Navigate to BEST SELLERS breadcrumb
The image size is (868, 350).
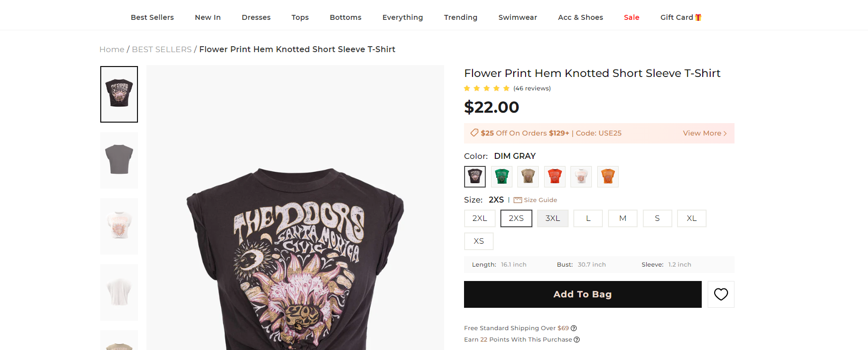tap(161, 50)
